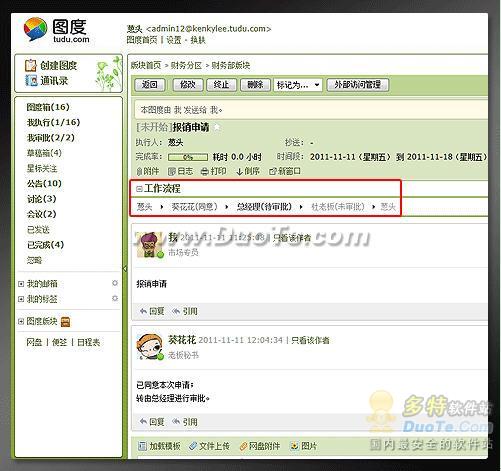501x471 pixels.
Task: Click 只看该作者 on 葵花花's post
Action: [x=310, y=340]
